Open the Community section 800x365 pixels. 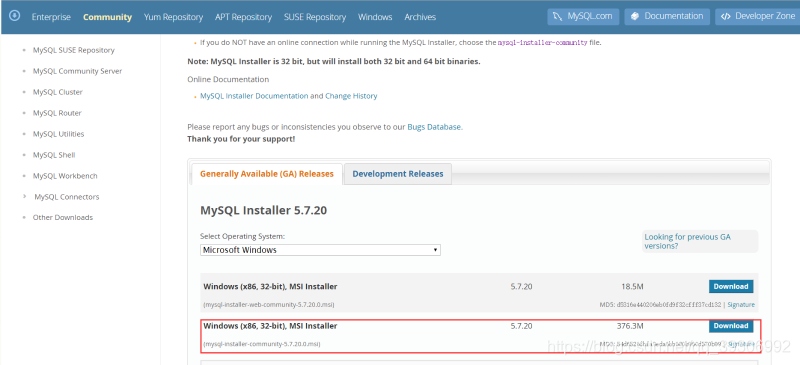107,17
